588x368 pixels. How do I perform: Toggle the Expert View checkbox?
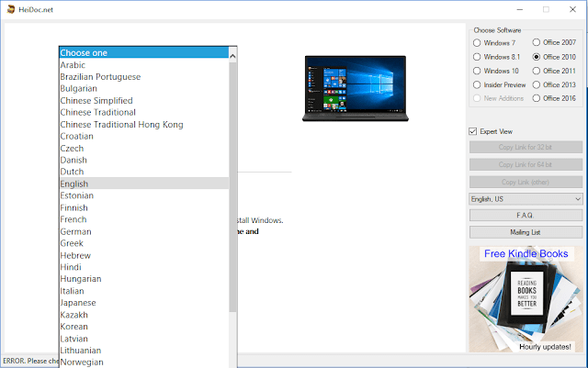pos(473,131)
